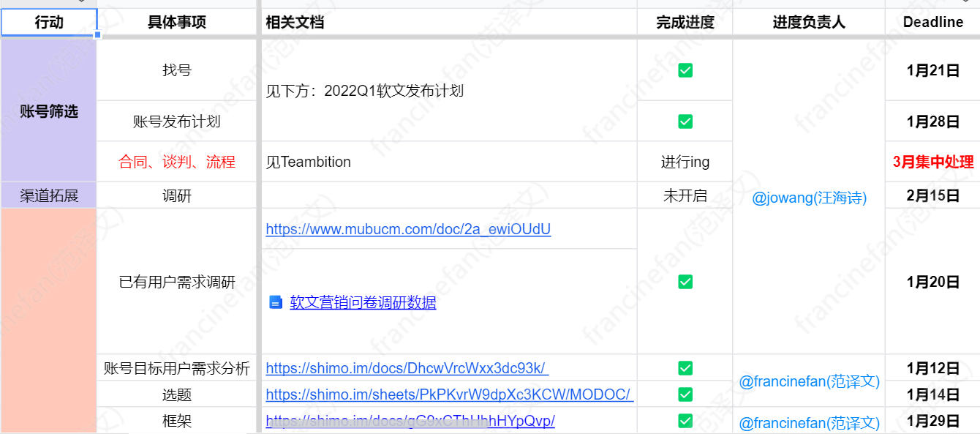Select the 1月20日 deadline cell
Screen dimensions: 980x434
(x=933, y=282)
